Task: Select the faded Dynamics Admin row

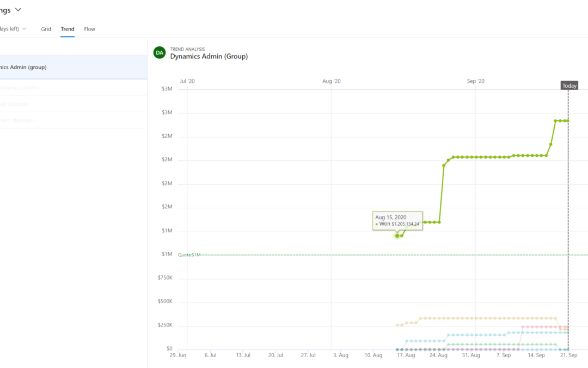Action: point(73,87)
